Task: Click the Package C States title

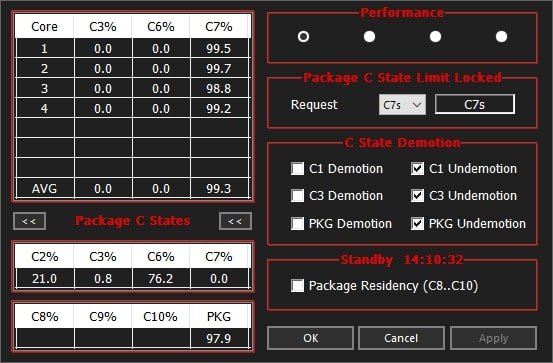Action: (x=133, y=221)
